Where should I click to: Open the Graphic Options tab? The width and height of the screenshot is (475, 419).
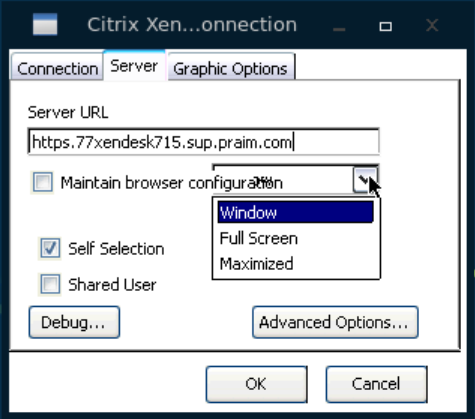[x=230, y=68]
